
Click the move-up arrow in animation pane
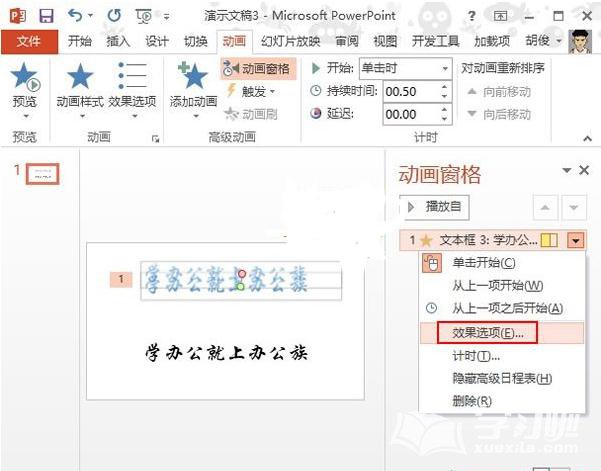[546, 208]
